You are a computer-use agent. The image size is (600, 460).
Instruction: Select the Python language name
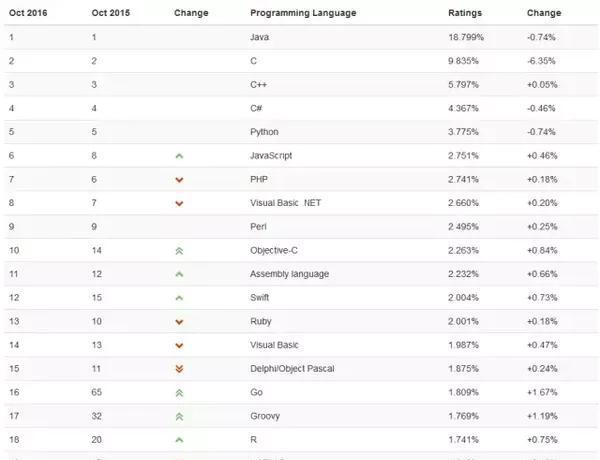[265, 132]
